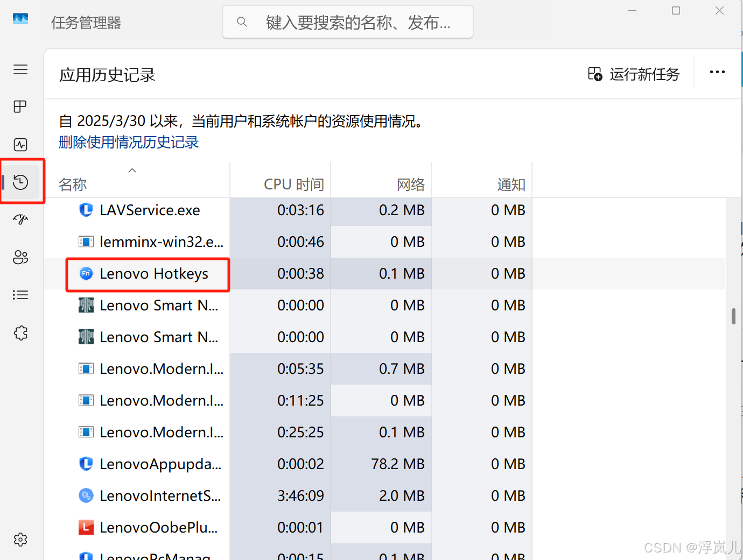
Task: Click CPU time value 0:11:25
Action: [300, 400]
